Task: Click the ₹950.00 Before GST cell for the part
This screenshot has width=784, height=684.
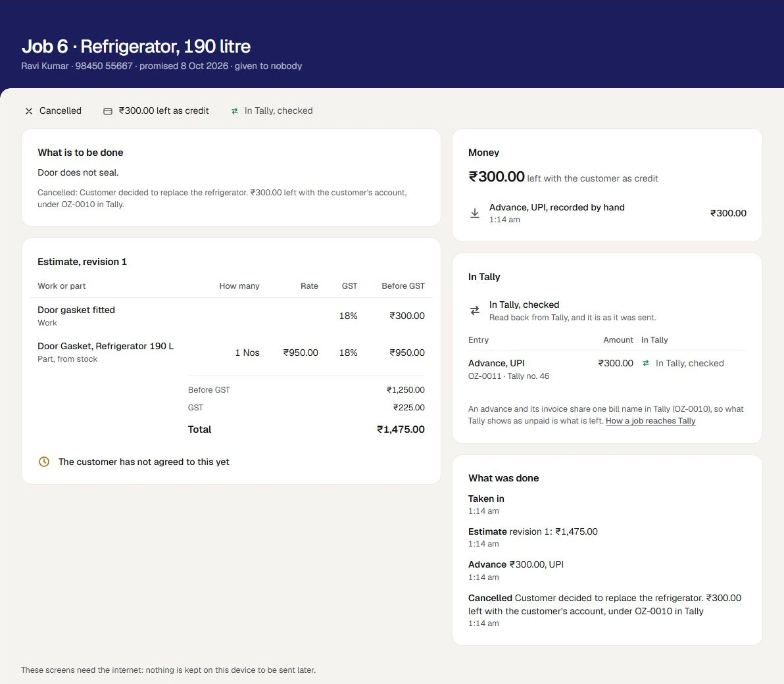Action: (407, 353)
